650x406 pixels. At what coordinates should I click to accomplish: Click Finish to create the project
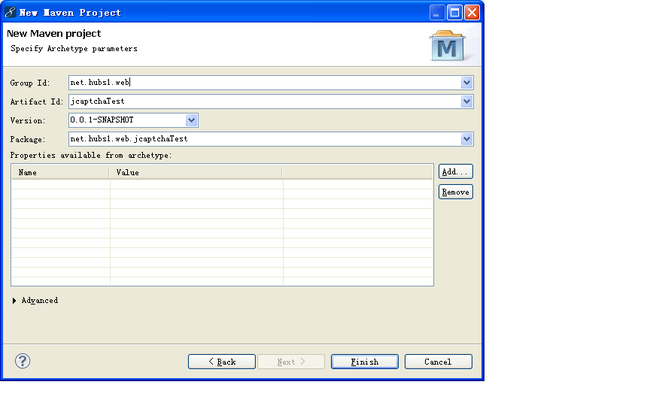(365, 362)
